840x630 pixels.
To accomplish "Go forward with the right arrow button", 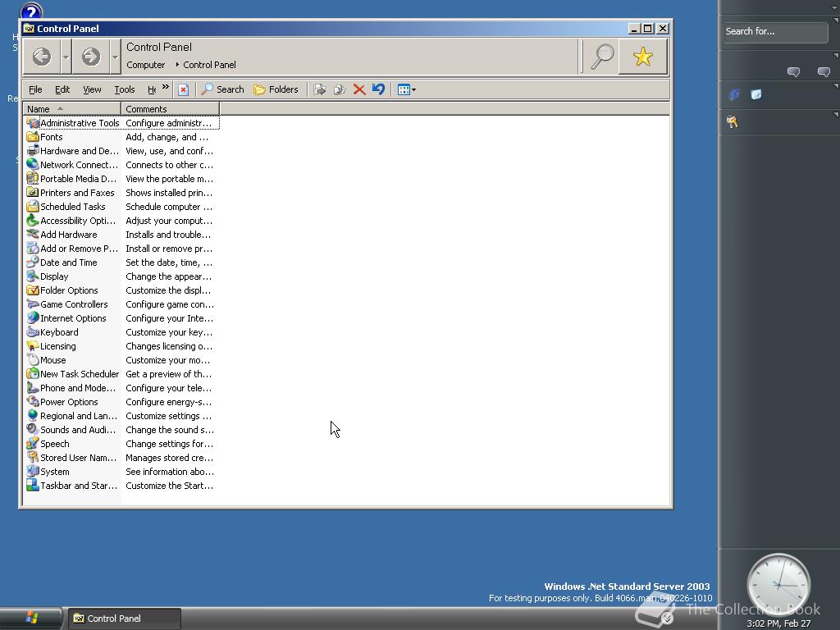I will tap(90, 57).
